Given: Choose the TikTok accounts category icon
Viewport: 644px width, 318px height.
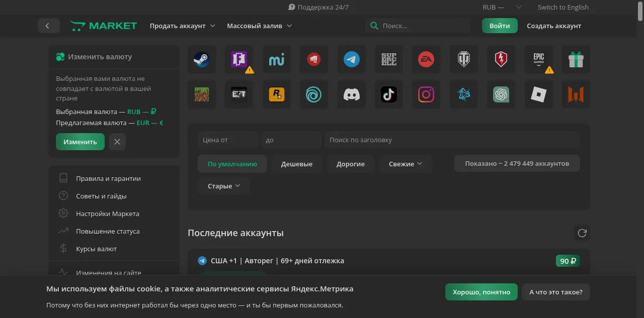Looking at the screenshot, I should (389, 94).
